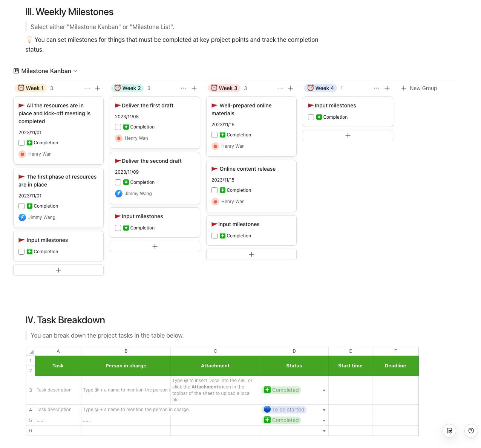The image size is (481, 448).
Task: Click the alarm clock icon on Week 4 tag
Action: point(311,88)
